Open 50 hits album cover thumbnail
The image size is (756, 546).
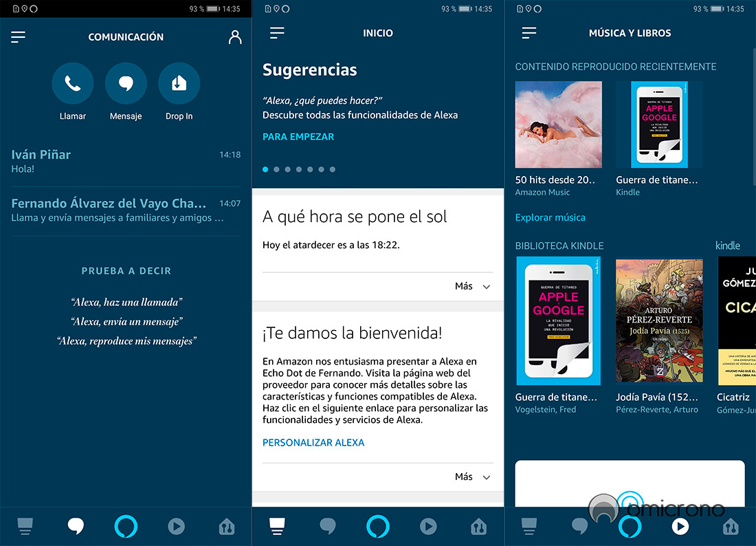tap(558, 124)
